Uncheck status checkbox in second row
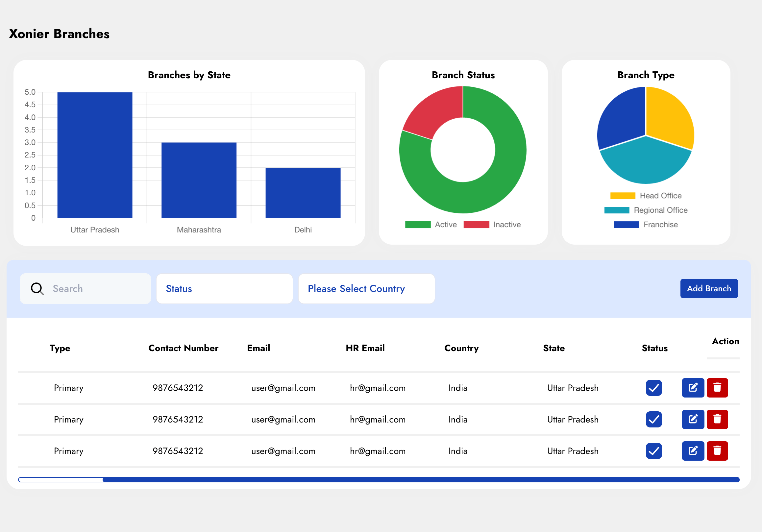Image resolution: width=762 pixels, height=532 pixels. (x=653, y=419)
